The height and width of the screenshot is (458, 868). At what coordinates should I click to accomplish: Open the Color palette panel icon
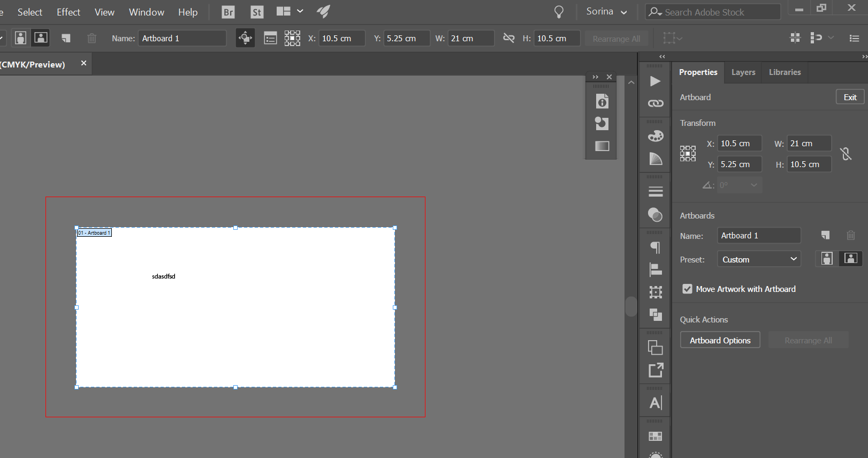pos(656,136)
